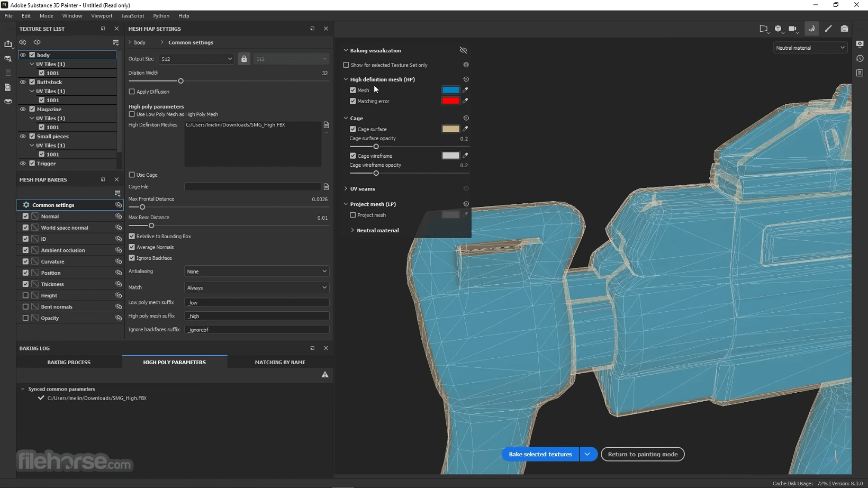Reset Project mesh (LP) section settings
The width and height of the screenshot is (868, 488).
pyautogui.click(x=466, y=204)
